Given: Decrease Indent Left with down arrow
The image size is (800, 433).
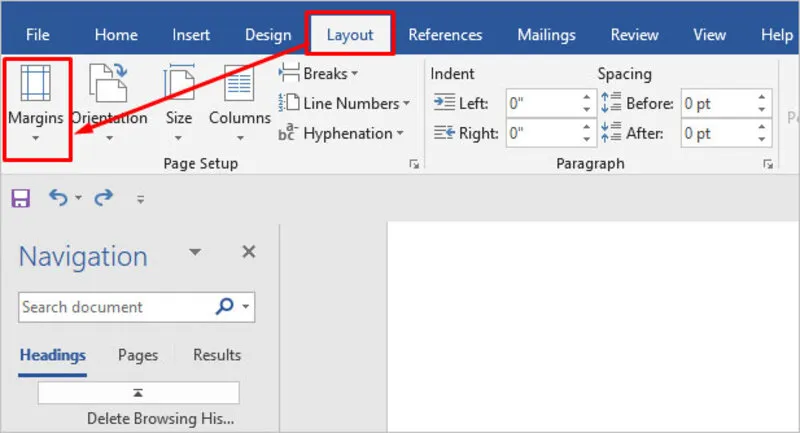Looking at the screenshot, I should point(587,110).
